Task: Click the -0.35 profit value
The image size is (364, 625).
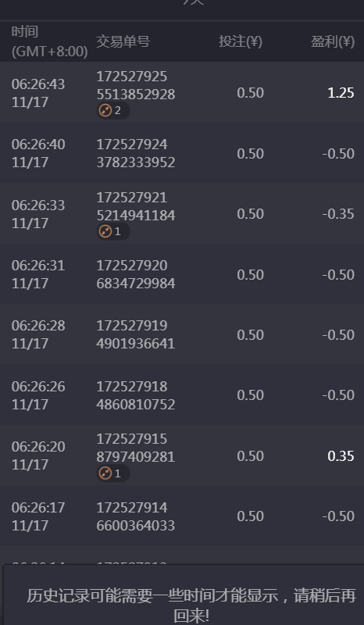Action: (x=338, y=214)
